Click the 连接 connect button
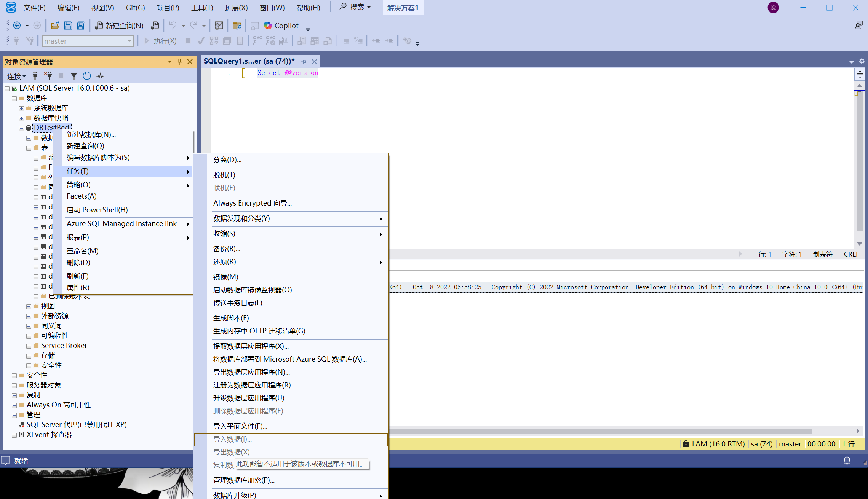 click(x=16, y=76)
